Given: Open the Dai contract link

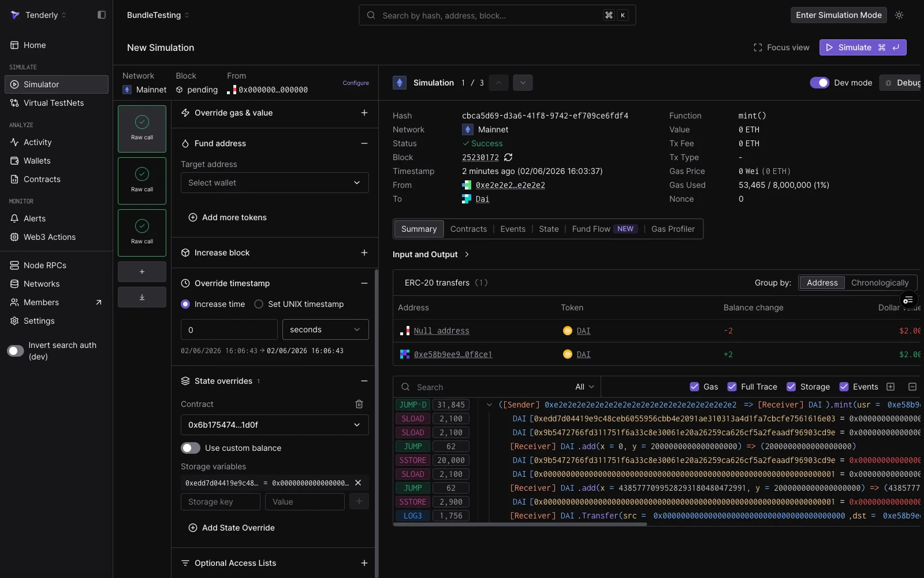Looking at the screenshot, I should click(x=482, y=199).
